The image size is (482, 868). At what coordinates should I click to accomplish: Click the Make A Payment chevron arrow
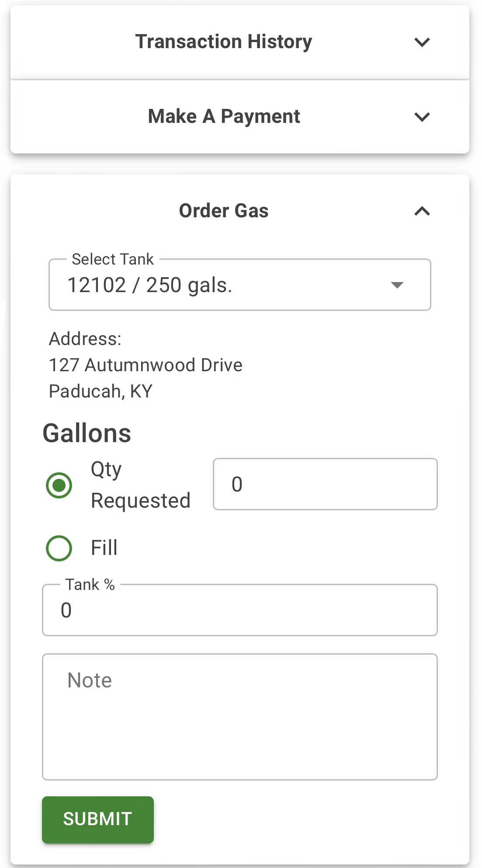(x=422, y=117)
